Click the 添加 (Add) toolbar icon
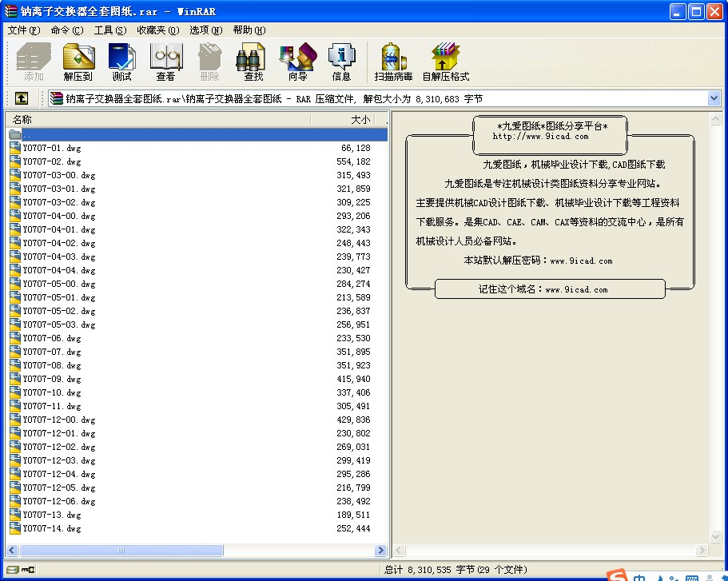This screenshot has height=581, width=728. [34, 62]
